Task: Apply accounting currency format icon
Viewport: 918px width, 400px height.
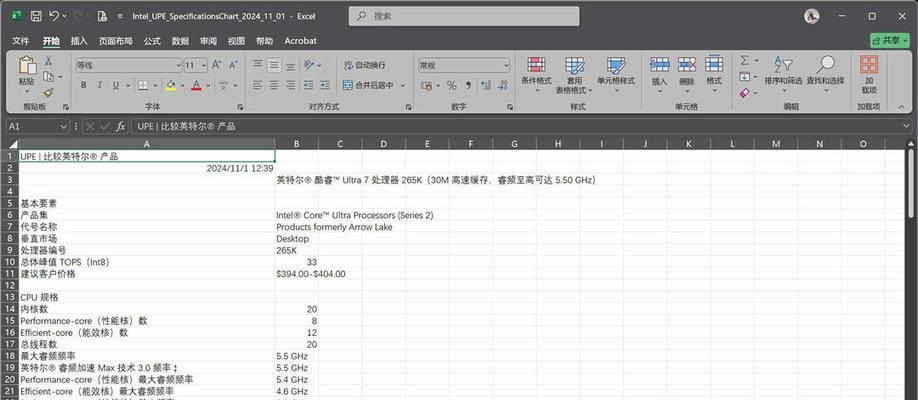Action: click(x=426, y=86)
